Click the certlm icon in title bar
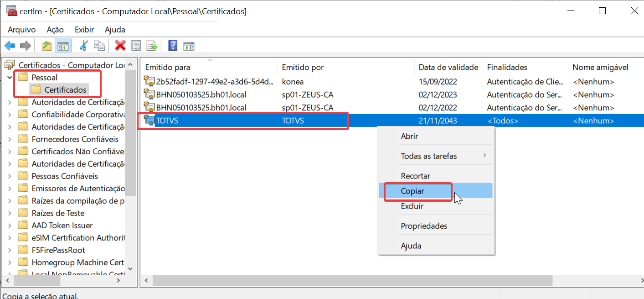The height and width of the screenshot is (299, 644). pyautogui.click(x=12, y=11)
